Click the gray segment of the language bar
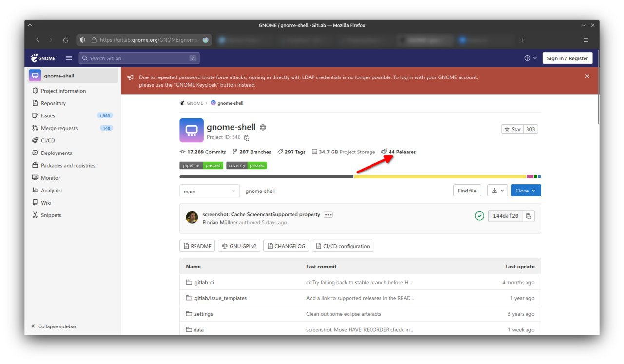This screenshot has width=624, height=364. (x=266, y=177)
